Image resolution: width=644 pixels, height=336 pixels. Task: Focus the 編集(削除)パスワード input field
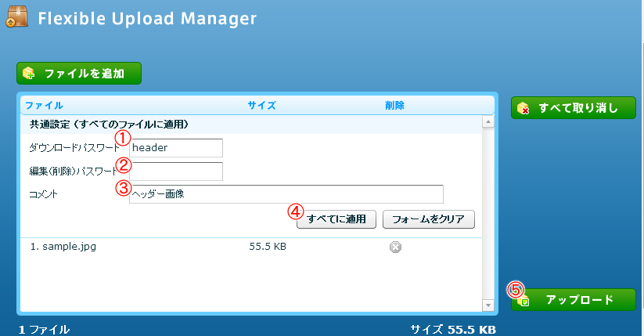click(x=176, y=171)
